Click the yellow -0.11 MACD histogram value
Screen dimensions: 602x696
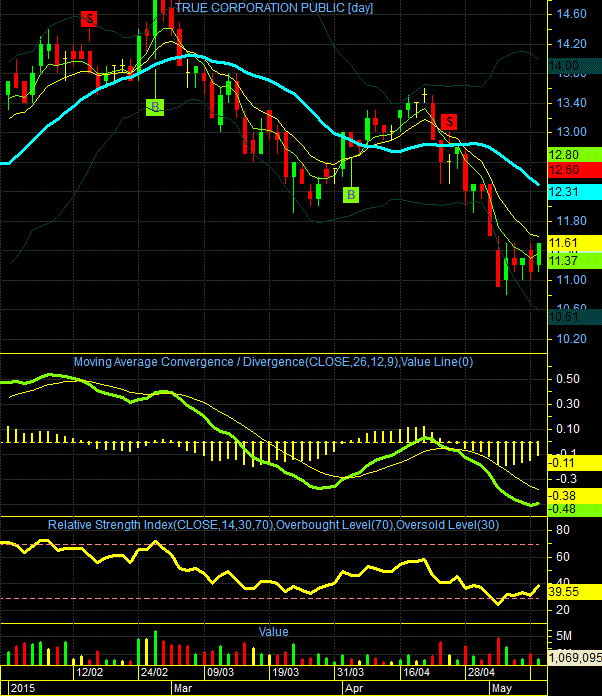(x=575, y=463)
